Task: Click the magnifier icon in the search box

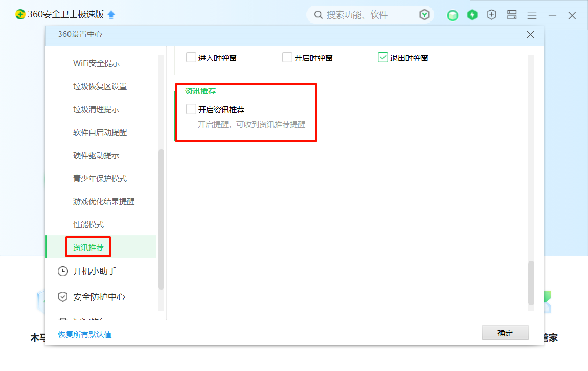Action: click(x=319, y=15)
